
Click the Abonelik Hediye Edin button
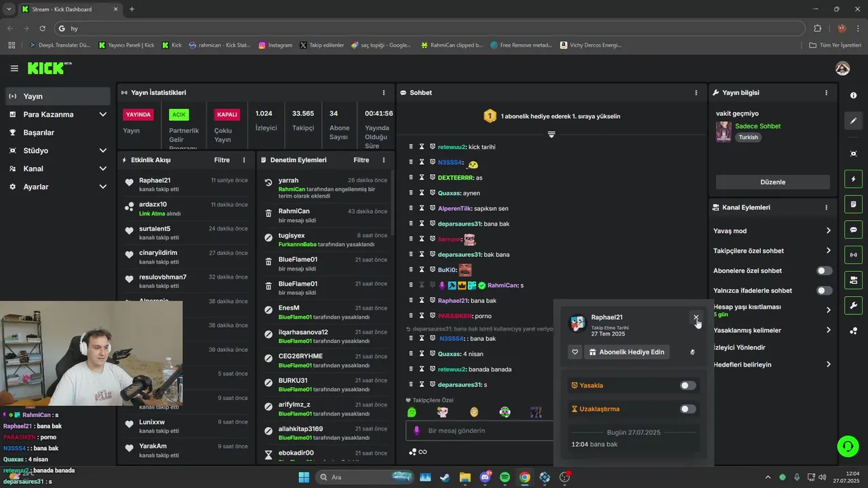[x=627, y=352]
